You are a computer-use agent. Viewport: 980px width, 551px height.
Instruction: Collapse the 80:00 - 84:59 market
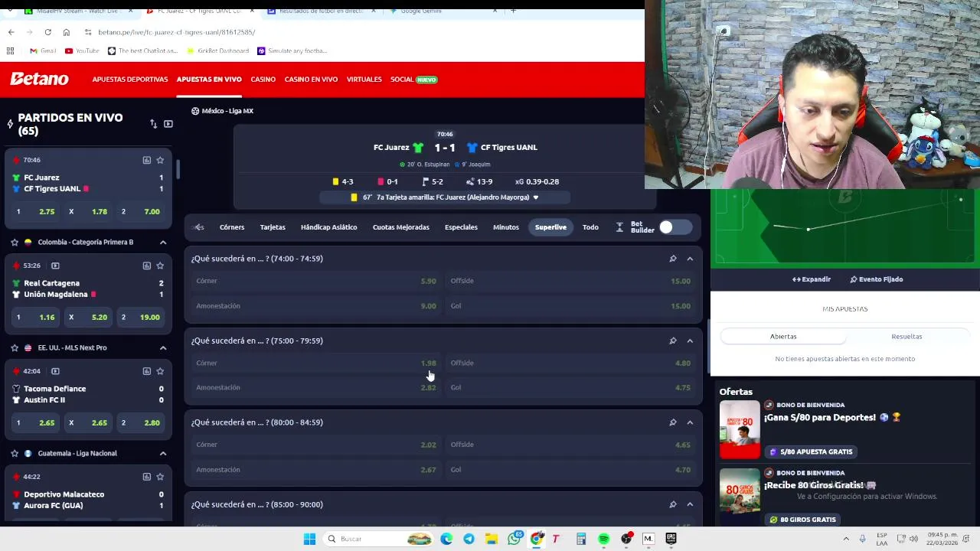(690, 422)
